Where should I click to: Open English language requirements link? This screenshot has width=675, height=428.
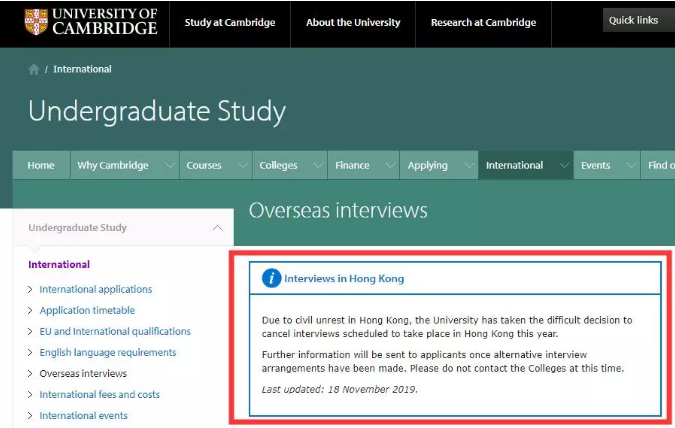[107, 352]
